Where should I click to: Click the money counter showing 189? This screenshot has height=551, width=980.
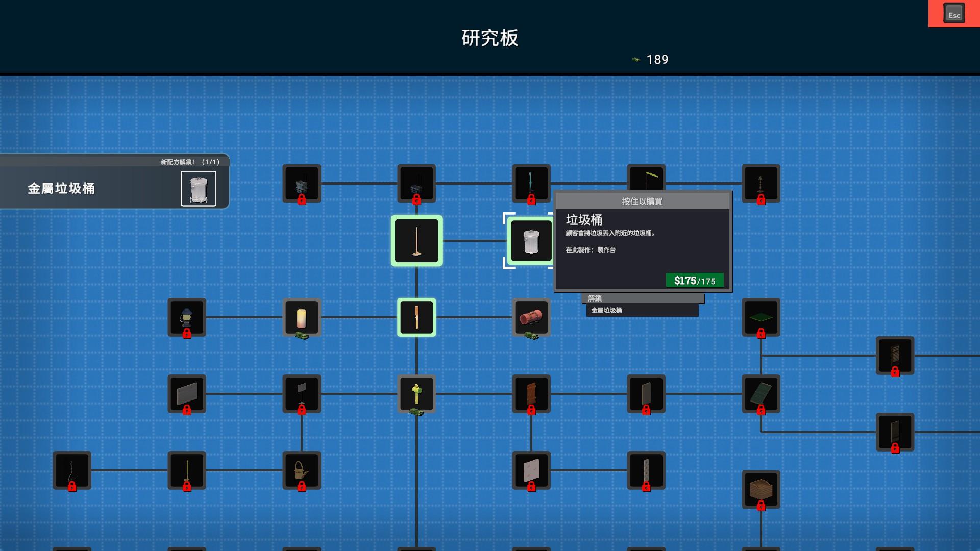pos(657,60)
